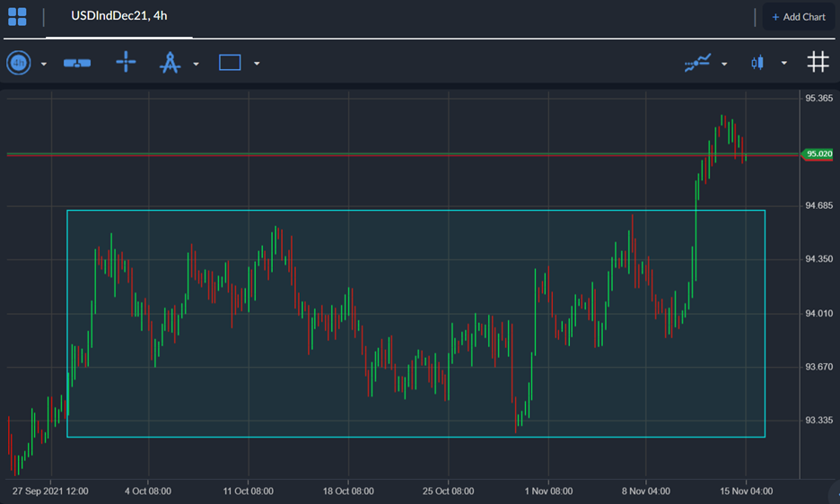This screenshot has width=840, height=504.
Task: Activate the crosshair cursor tool
Action: pyautogui.click(x=126, y=63)
